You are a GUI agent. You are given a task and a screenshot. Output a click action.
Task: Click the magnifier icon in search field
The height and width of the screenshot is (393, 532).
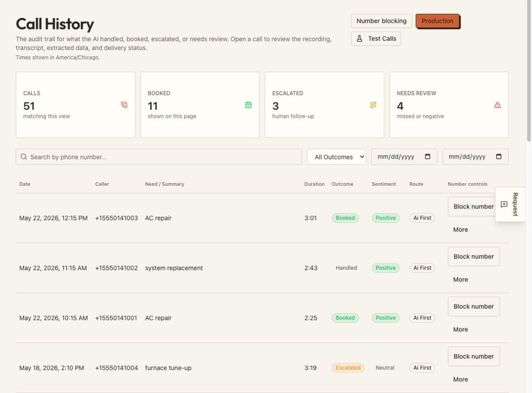(23, 156)
